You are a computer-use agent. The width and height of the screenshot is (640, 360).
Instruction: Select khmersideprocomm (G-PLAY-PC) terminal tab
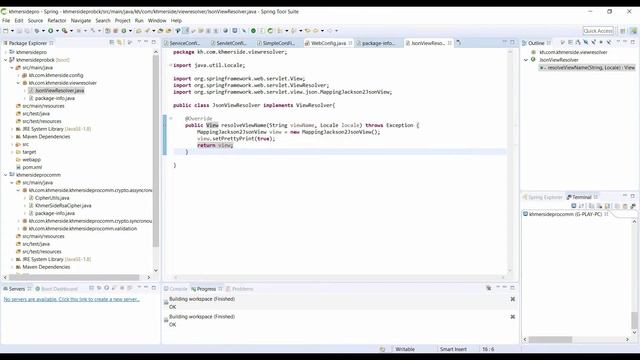(x=565, y=214)
